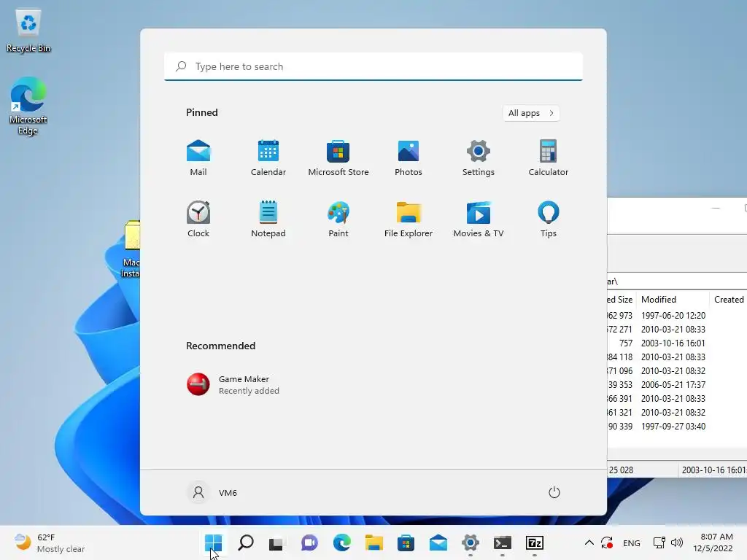
Task: Expand the All apps list
Action: [x=531, y=113]
